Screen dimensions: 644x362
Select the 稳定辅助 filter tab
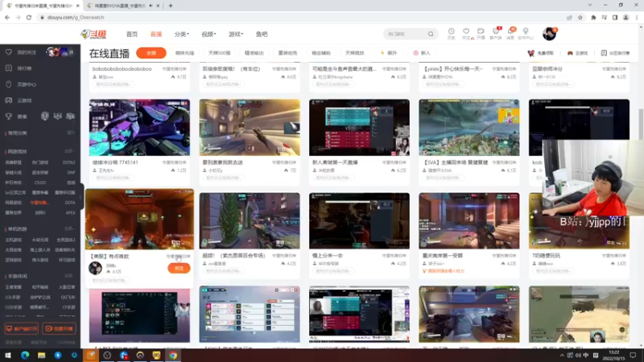[x=320, y=53]
